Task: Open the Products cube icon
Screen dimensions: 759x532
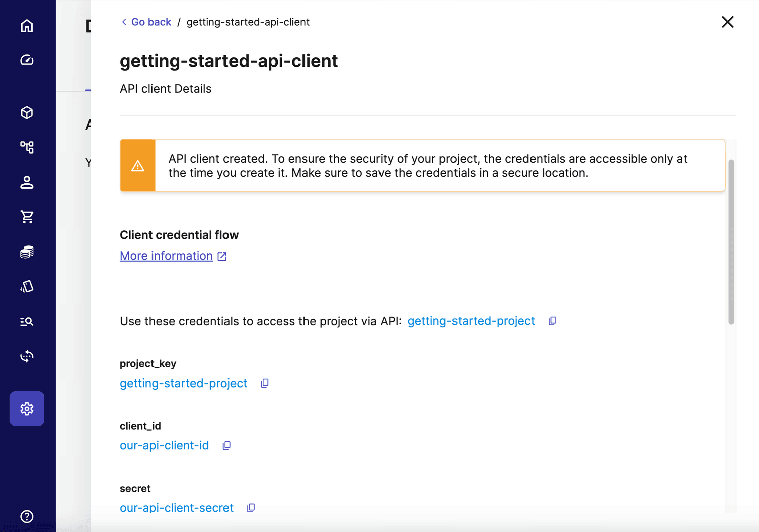Action: coord(27,113)
